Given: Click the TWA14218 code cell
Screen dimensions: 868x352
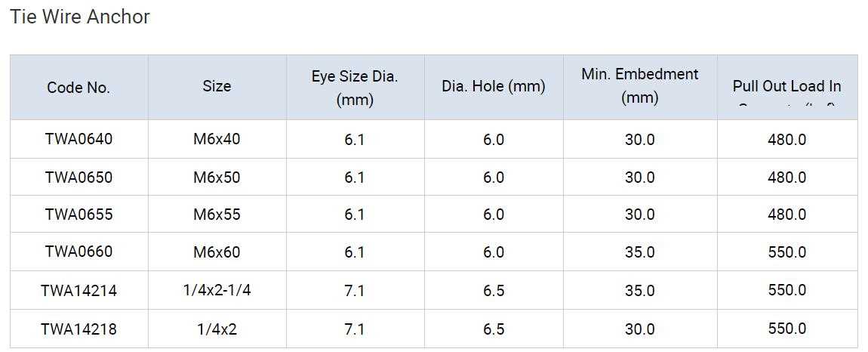Looking at the screenshot, I should (78, 329).
